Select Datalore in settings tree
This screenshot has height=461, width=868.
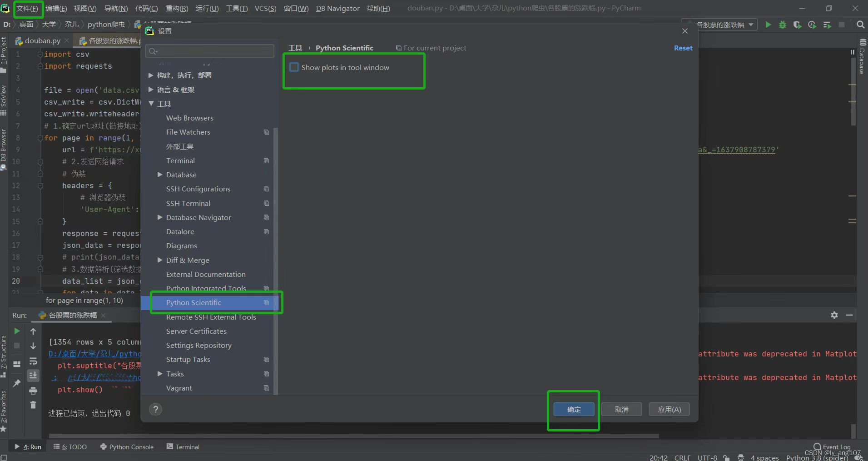(x=180, y=231)
